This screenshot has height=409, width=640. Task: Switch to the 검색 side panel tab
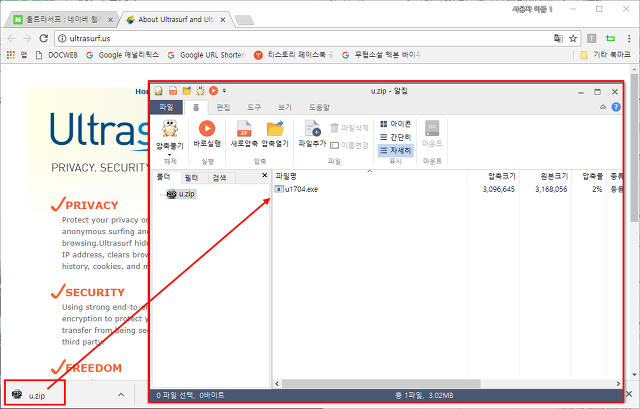point(219,178)
